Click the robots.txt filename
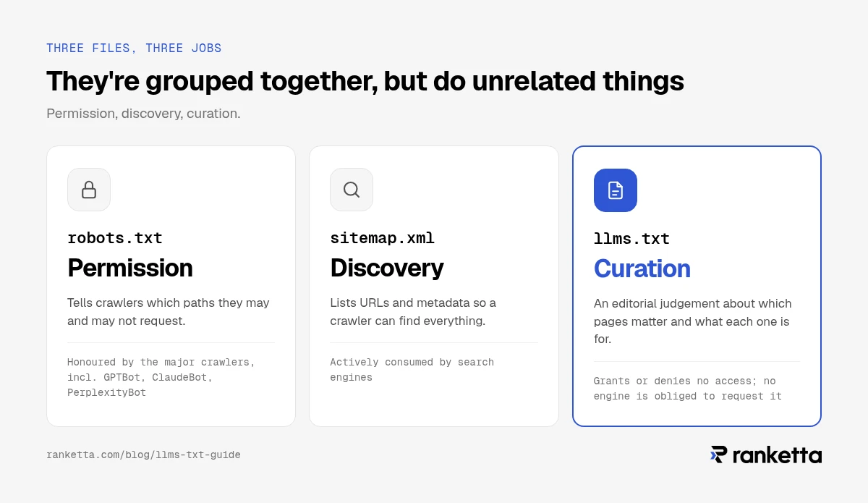The image size is (868, 503). coord(115,238)
